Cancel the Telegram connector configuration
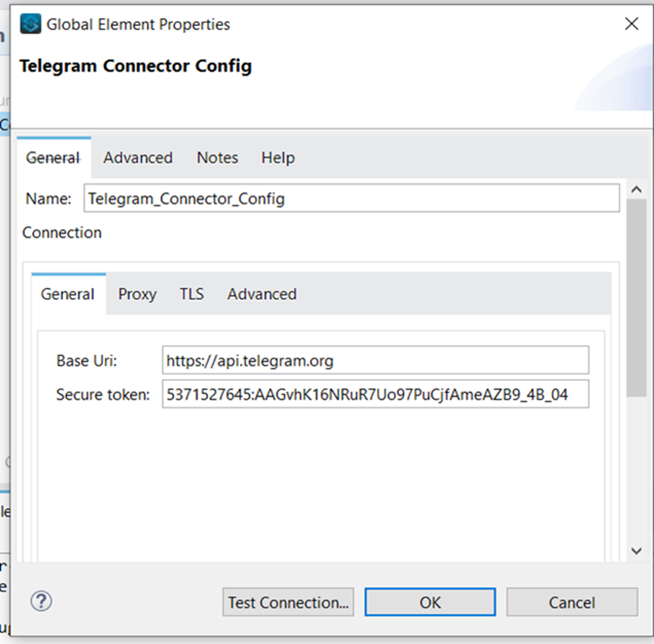654x644 pixels. 571,602
